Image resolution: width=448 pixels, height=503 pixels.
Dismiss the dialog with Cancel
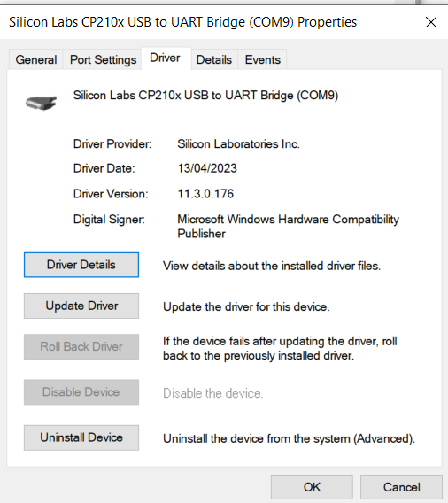click(x=401, y=487)
